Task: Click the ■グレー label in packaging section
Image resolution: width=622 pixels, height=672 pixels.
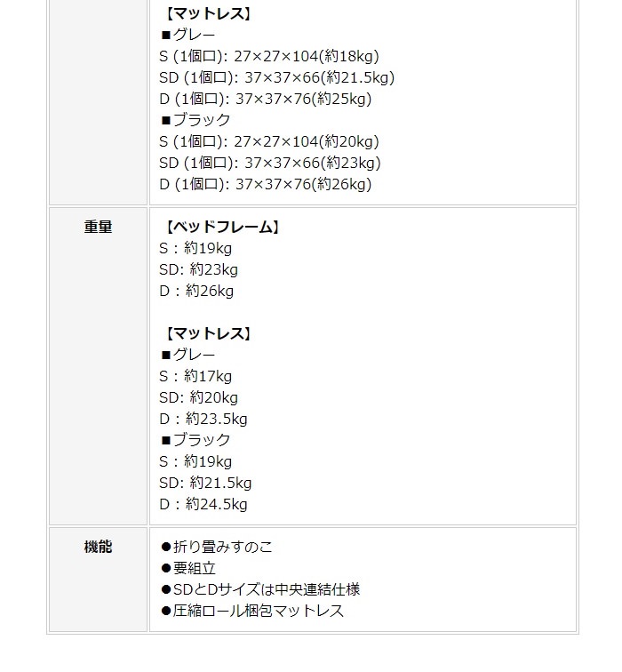Action: pyautogui.click(x=187, y=35)
